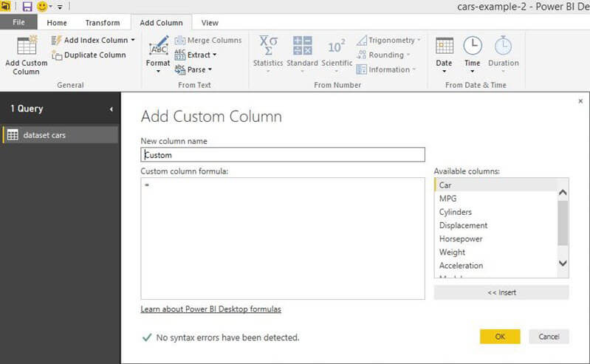The image size is (590, 364).
Task: Open the File menu
Action: [x=18, y=23]
